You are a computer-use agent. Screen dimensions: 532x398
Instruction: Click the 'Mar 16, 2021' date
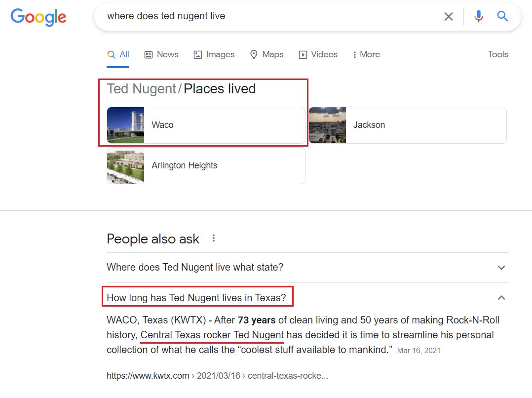418,351
